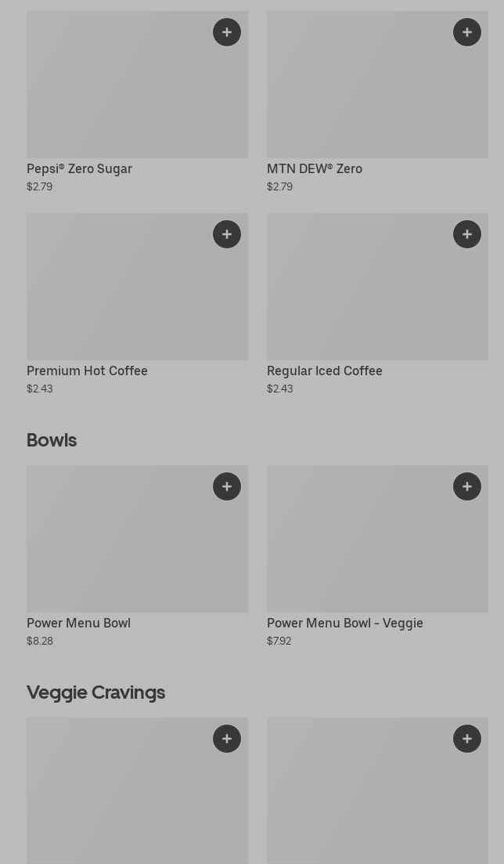Open Regular Iced Coffee item details

[325, 371]
